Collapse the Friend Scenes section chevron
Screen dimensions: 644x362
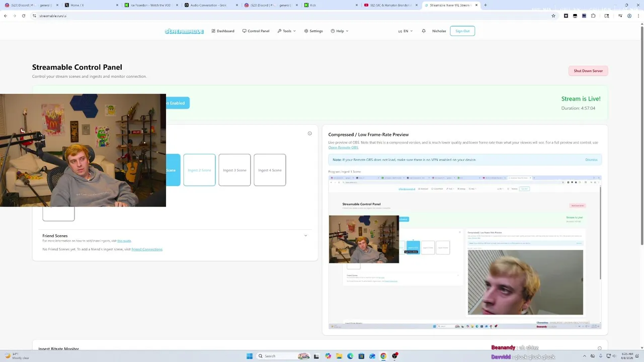coord(305,235)
